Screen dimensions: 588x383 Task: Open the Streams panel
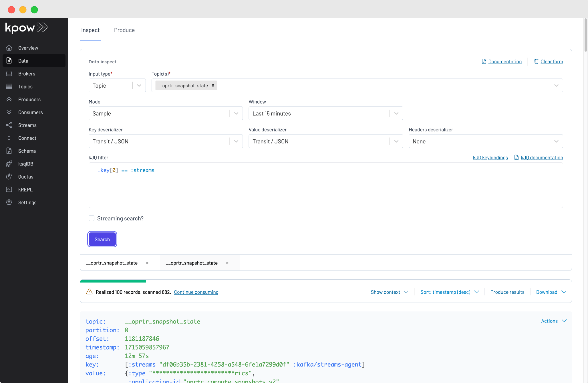pos(27,125)
